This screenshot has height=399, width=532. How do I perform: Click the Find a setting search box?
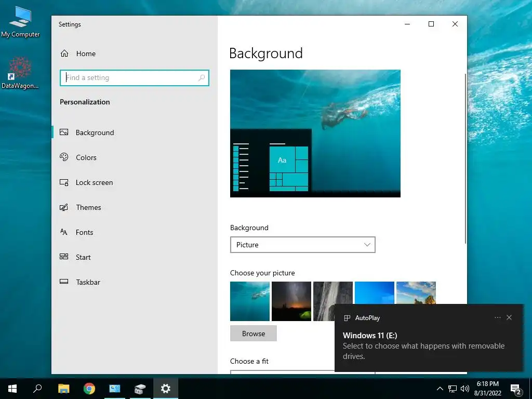coord(135,78)
